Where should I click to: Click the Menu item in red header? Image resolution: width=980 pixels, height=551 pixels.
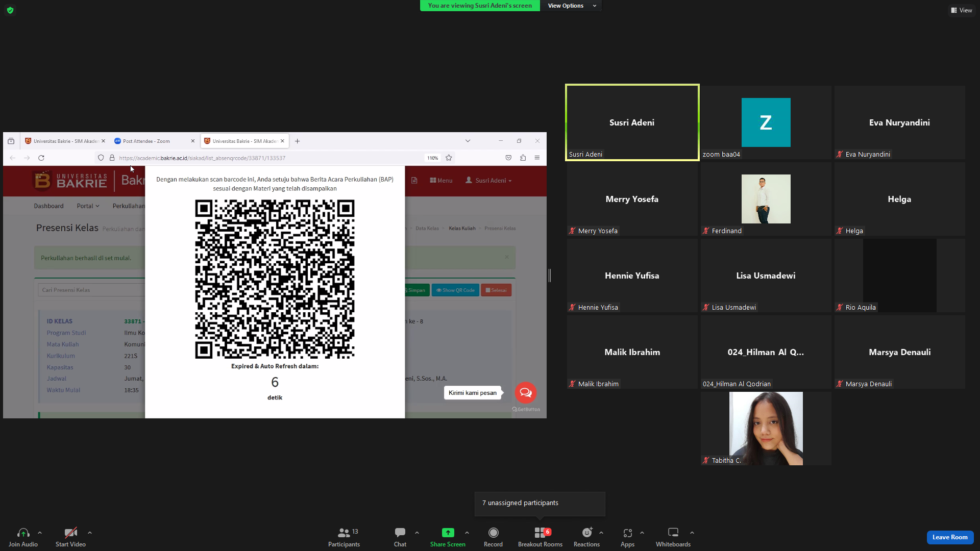tap(441, 181)
